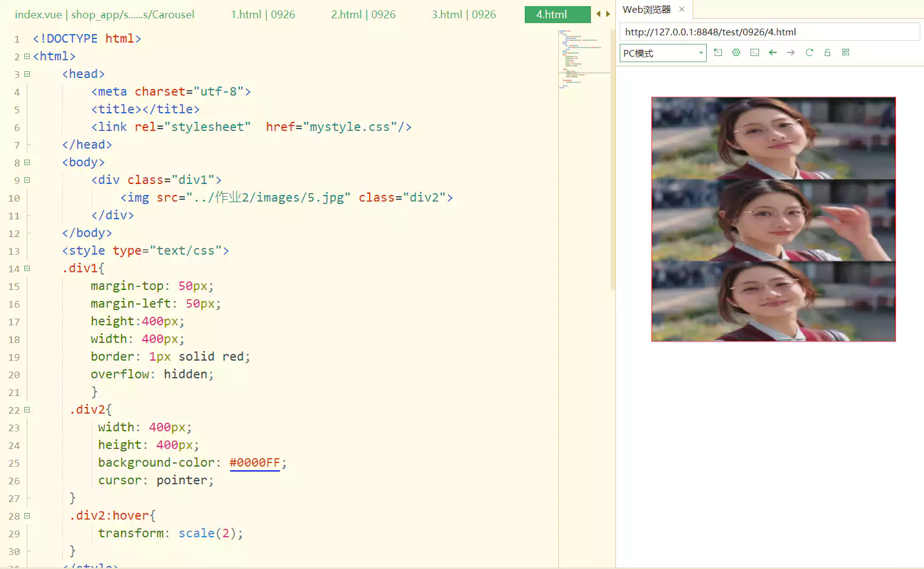Click the DOCTYPE declaration on line 1
The image size is (924, 569).
coord(87,38)
